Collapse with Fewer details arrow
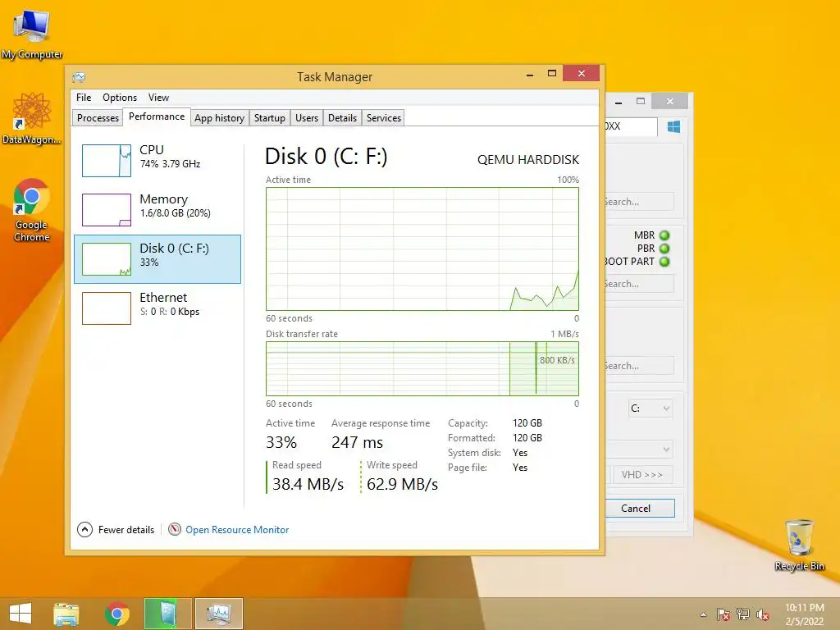The image size is (840, 630). [84, 529]
